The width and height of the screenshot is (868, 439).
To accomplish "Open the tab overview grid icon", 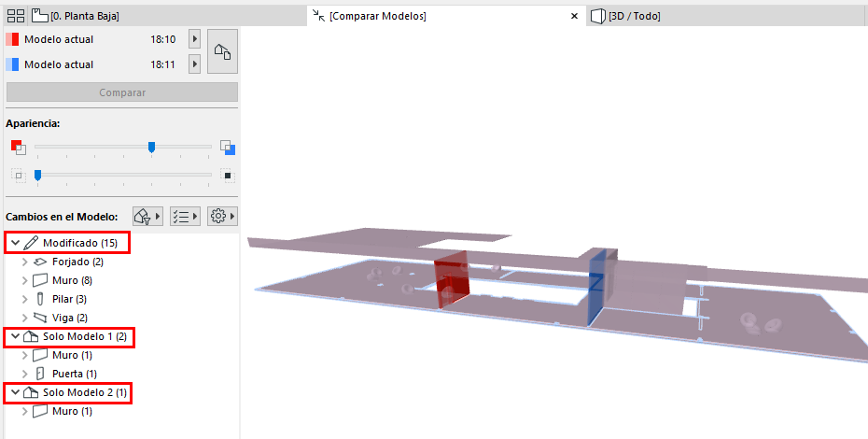I will (x=16, y=16).
